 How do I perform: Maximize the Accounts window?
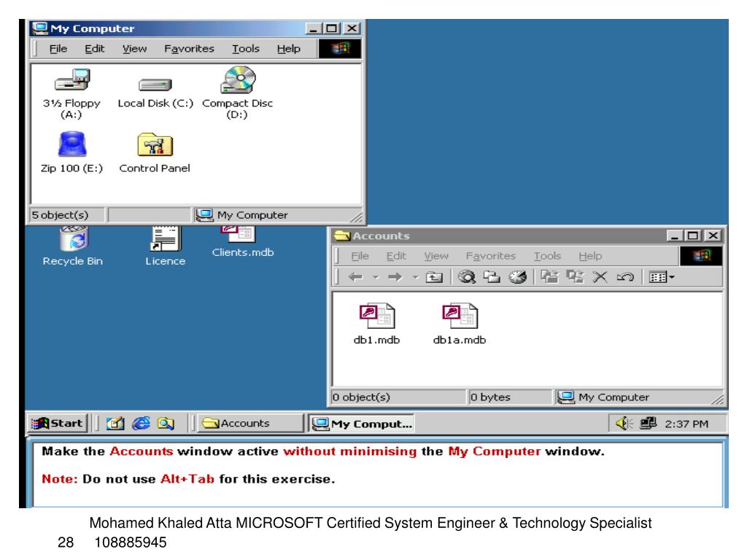[x=693, y=236]
